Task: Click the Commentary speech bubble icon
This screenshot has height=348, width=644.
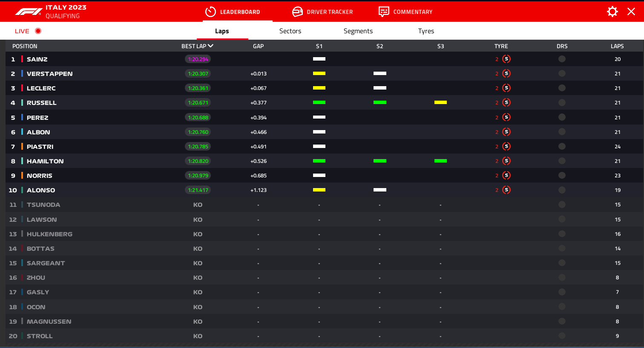Action: pos(384,12)
